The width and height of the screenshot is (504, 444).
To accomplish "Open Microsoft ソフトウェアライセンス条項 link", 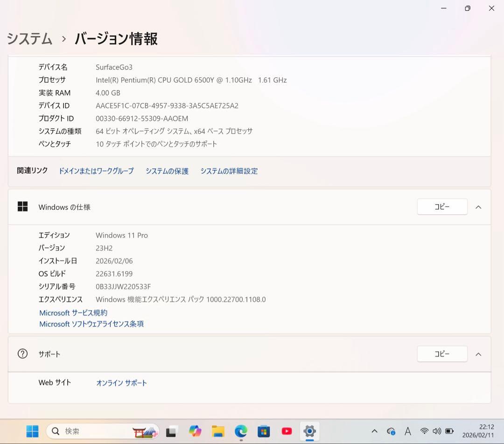I will (91, 324).
